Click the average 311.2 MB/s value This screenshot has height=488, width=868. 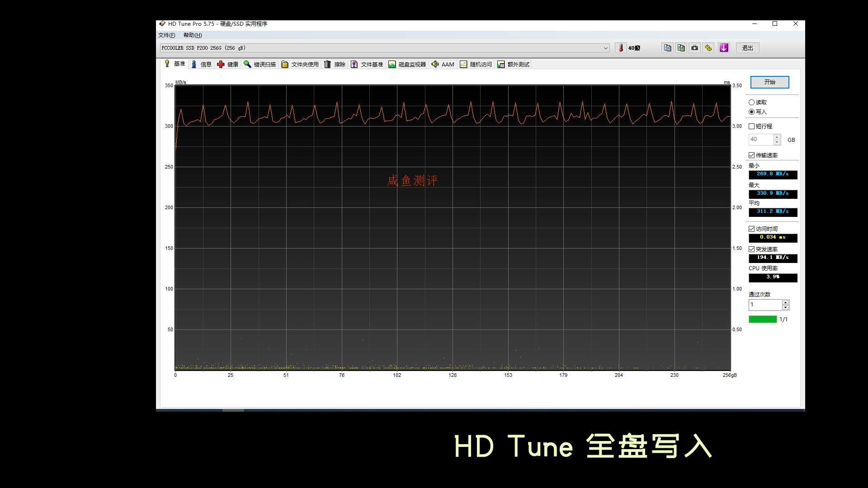pyautogui.click(x=773, y=212)
